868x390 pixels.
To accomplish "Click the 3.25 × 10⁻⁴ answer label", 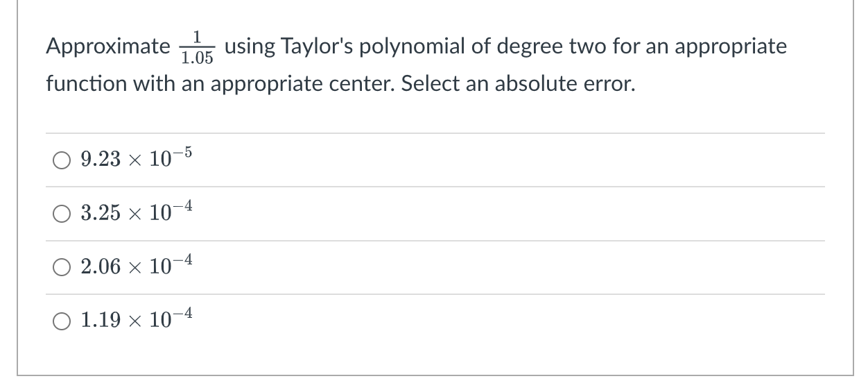I will coord(136,212).
